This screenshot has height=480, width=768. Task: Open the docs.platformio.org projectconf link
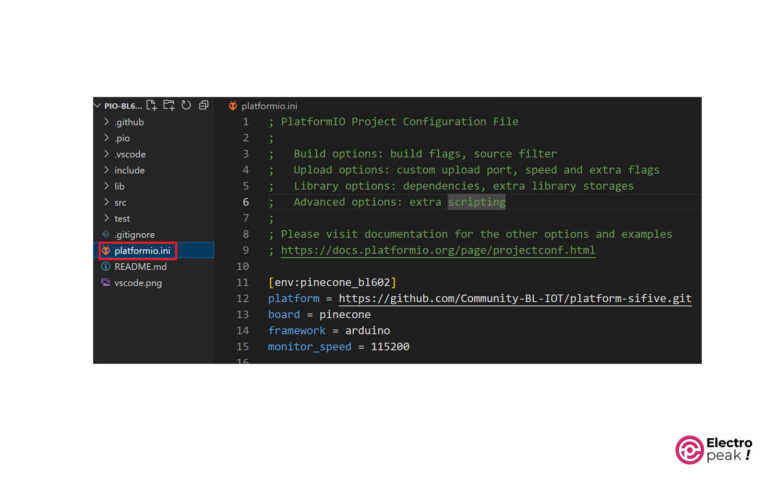(438, 250)
